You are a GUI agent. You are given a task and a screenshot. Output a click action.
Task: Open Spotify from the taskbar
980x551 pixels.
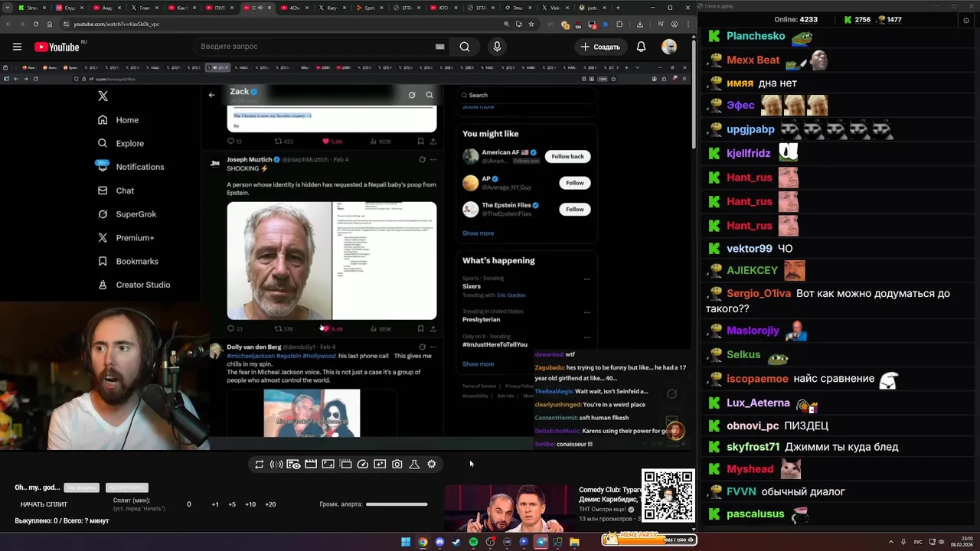coord(473,542)
